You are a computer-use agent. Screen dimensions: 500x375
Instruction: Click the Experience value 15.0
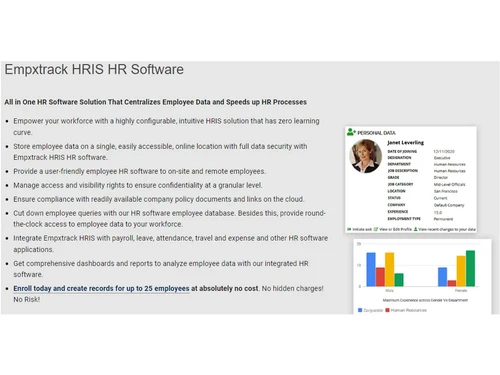[438, 212]
